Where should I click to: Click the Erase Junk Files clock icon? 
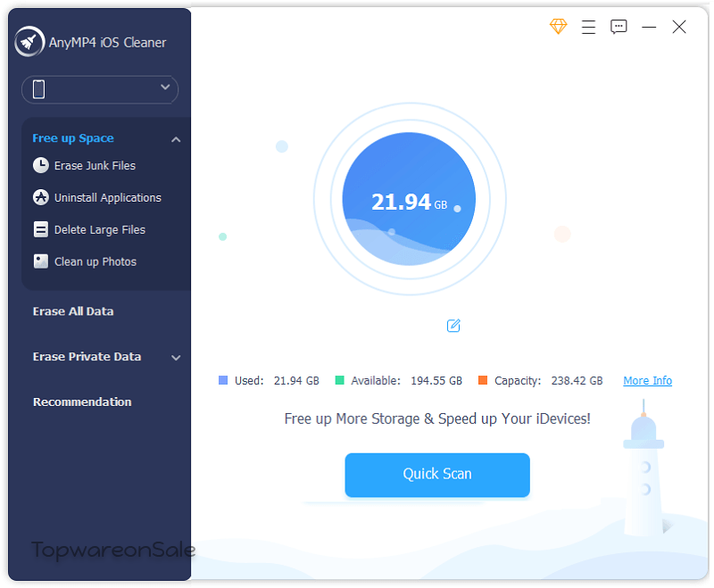pos(40,165)
